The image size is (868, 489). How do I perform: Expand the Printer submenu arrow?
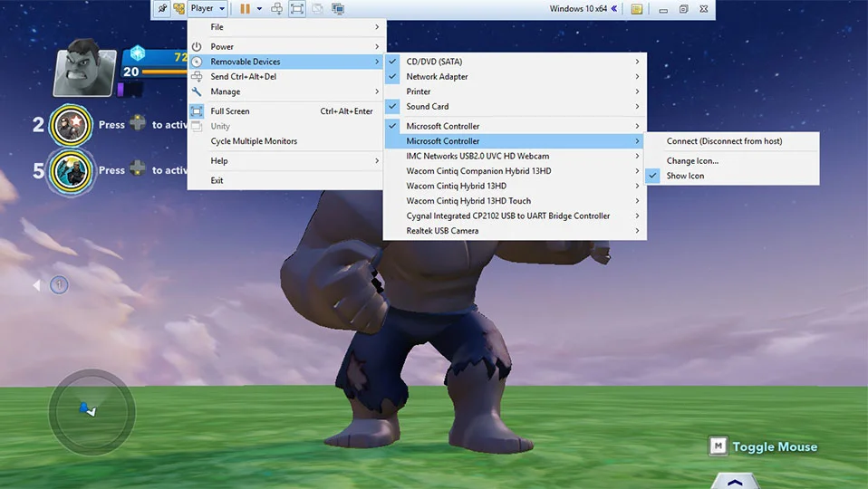pyautogui.click(x=638, y=91)
